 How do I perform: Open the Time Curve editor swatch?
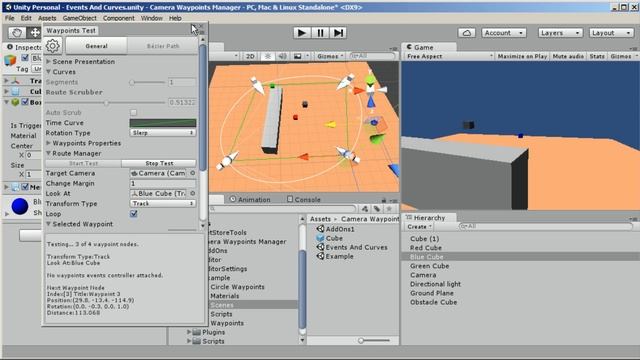pos(163,122)
